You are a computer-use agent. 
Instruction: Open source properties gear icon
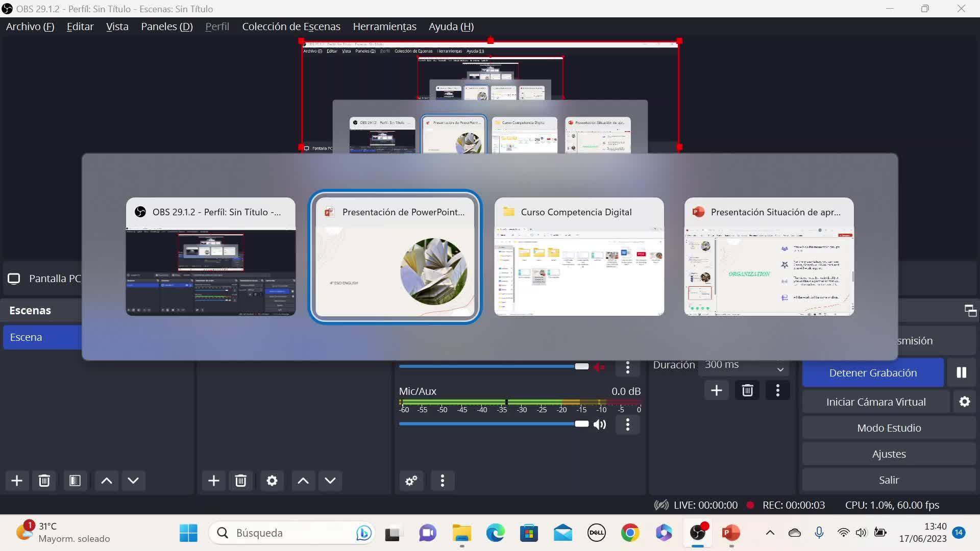[272, 481]
